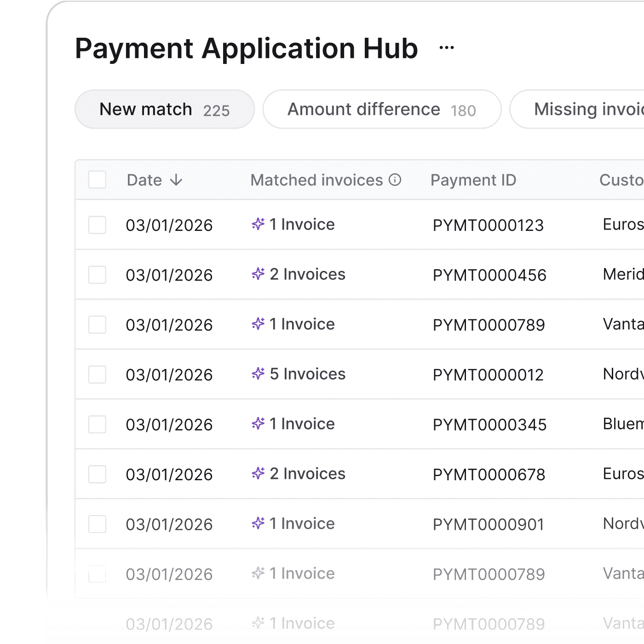Screen dimensions: 644x644
Task: Click the sort arrow beside Date header
Action: point(176,180)
